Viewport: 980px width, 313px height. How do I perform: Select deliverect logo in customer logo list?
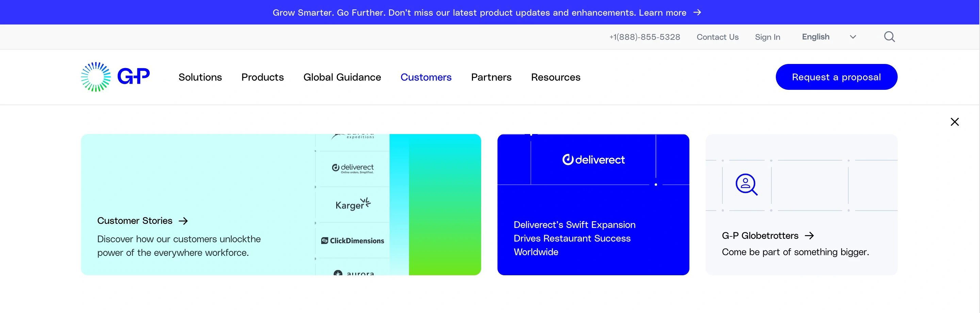[x=353, y=168]
